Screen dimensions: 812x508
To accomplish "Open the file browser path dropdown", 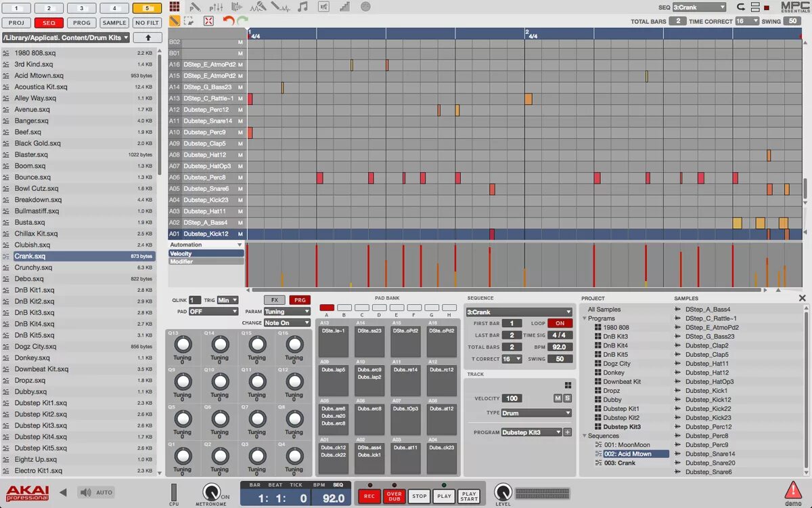I will [x=66, y=37].
